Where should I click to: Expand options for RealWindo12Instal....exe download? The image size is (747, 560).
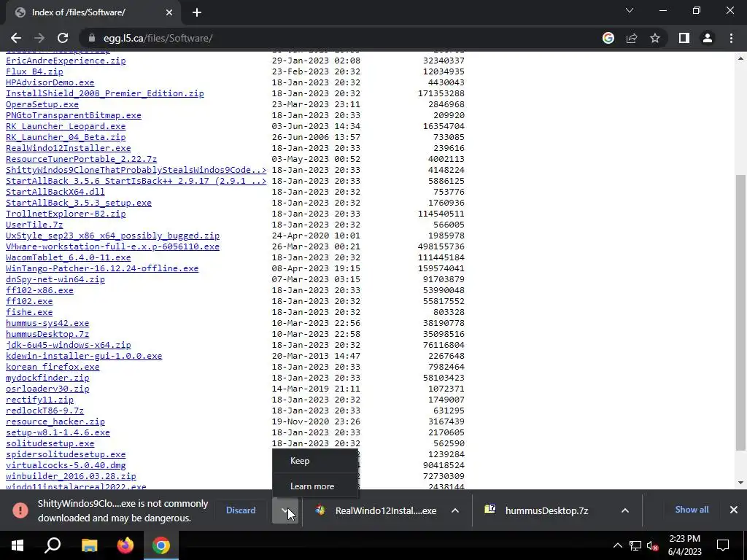coord(455,510)
